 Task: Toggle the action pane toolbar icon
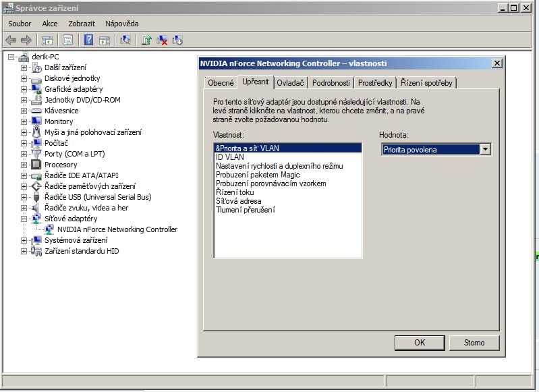(x=105, y=40)
